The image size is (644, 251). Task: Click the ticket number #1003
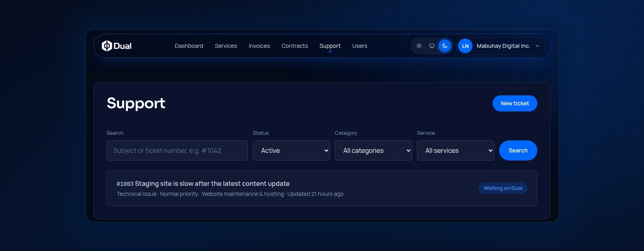[125, 184]
